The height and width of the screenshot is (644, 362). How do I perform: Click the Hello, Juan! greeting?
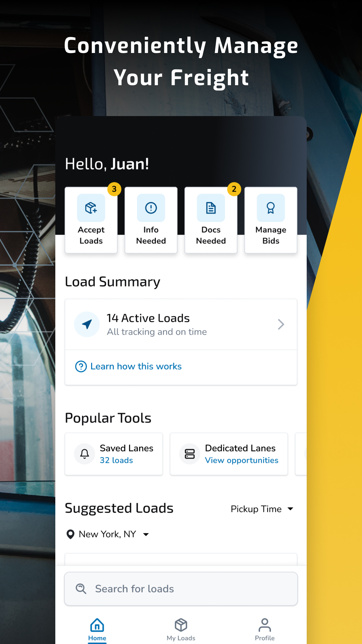click(x=107, y=164)
